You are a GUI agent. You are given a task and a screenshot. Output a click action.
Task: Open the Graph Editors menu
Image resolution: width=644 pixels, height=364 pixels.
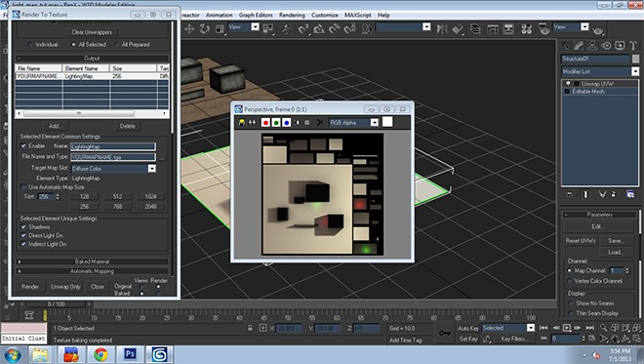point(256,15)
